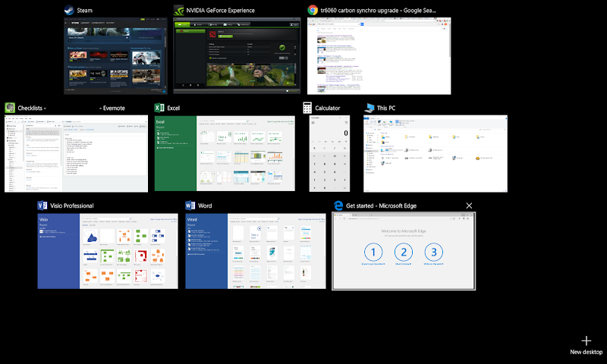Click the 'Calculator' window title text
Viewport: 607px width, 364px height.
tap(328, 108)
